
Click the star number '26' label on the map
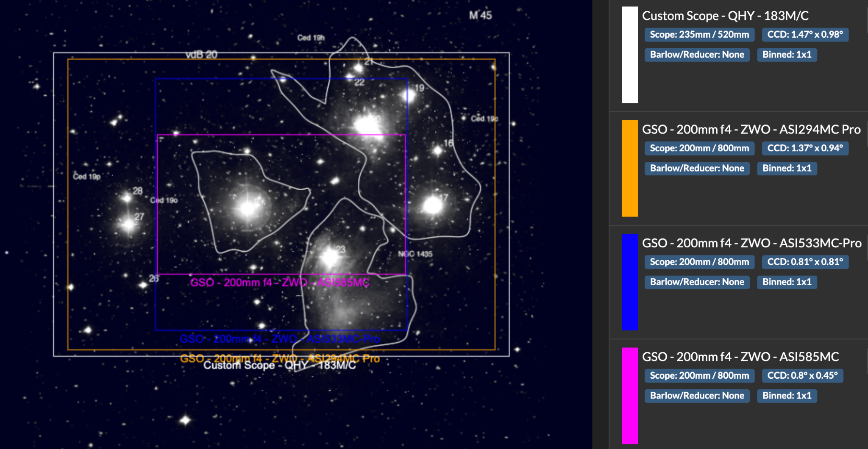(x=154, y=278)
